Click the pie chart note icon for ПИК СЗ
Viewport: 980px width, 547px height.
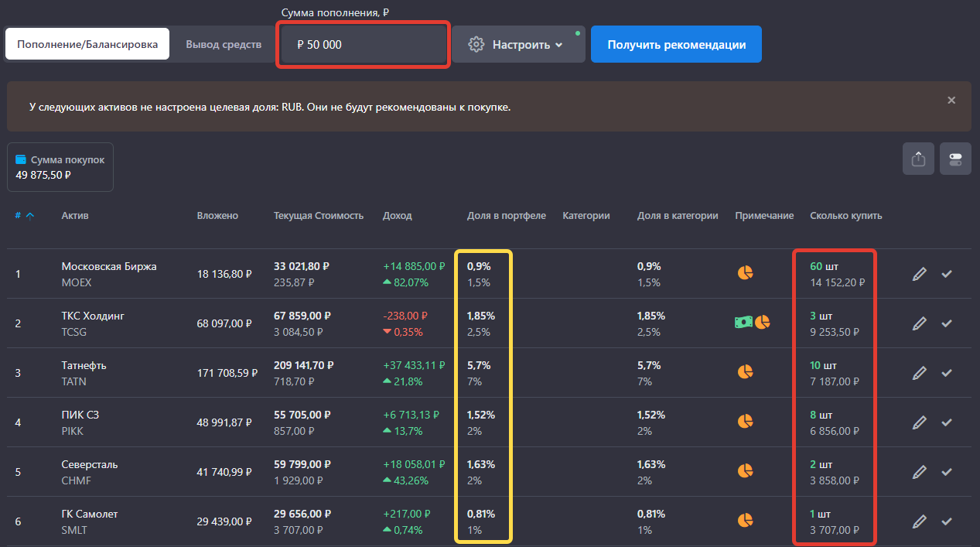(x=745, y=421)
